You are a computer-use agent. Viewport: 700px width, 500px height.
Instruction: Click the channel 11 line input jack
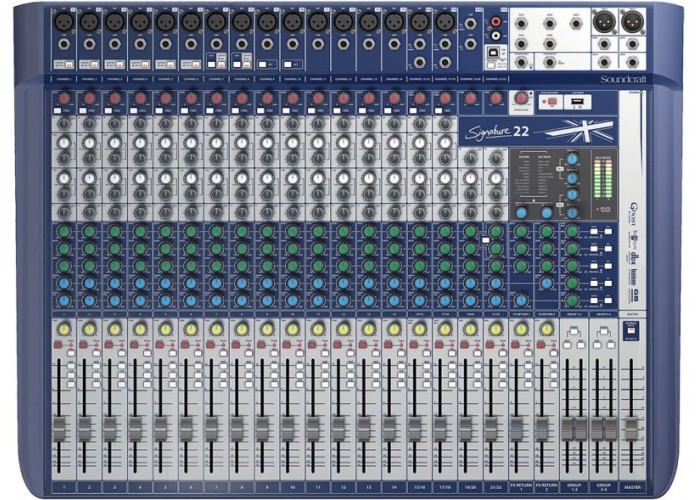click(318, 44)
